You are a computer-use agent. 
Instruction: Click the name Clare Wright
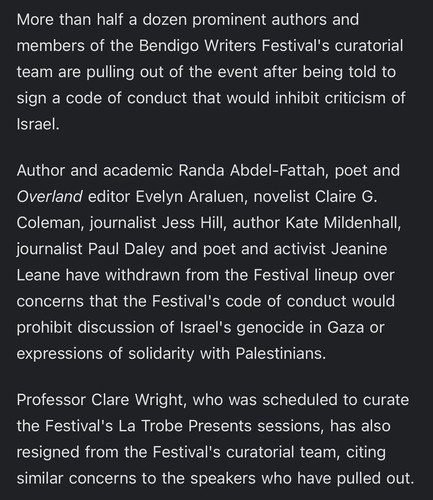pyautogui.click(x=137, y=400)
